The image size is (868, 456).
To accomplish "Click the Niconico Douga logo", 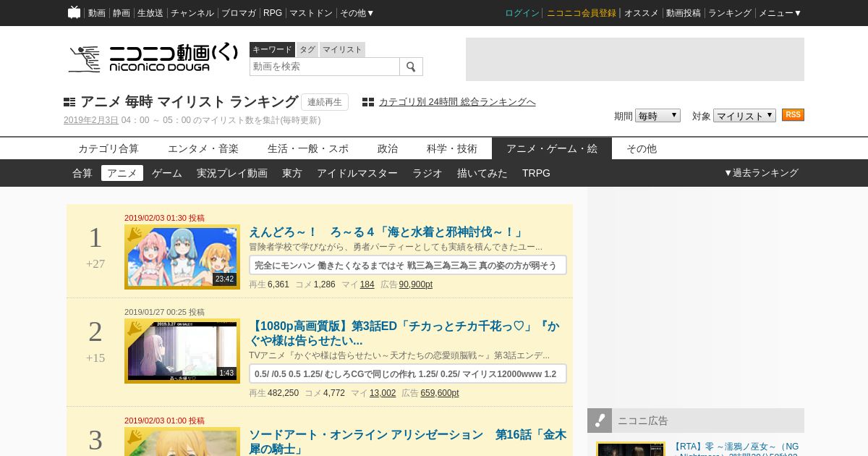I will (x=153, y=59).
